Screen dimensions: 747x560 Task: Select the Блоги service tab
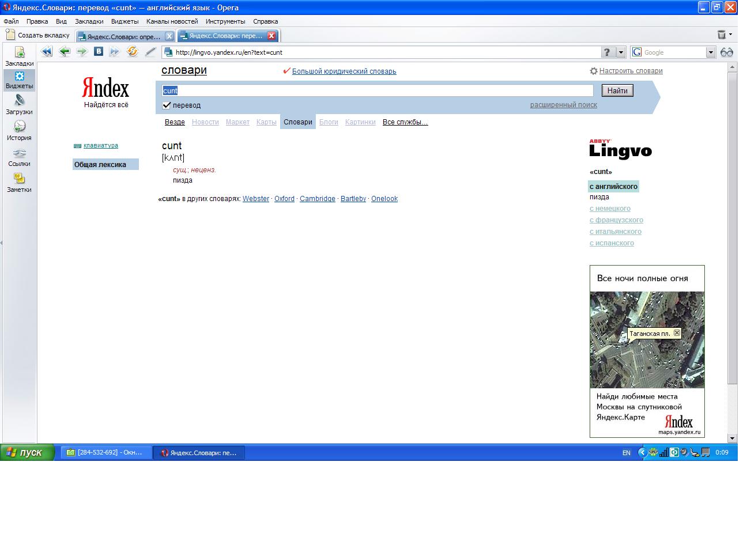329,122
